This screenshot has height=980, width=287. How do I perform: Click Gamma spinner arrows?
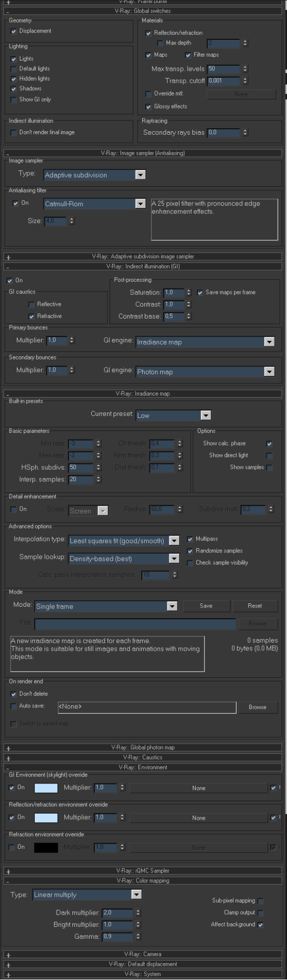(138, 937)
